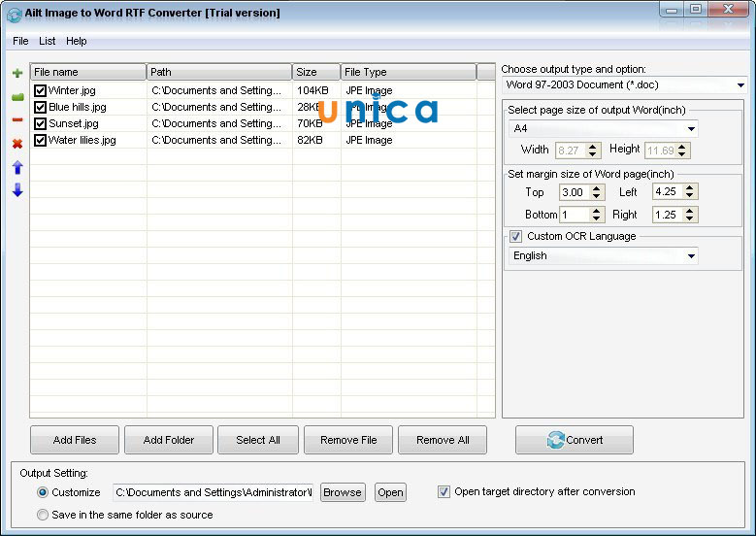
Task: Click the Right margin value field
Action: (669, 215)
